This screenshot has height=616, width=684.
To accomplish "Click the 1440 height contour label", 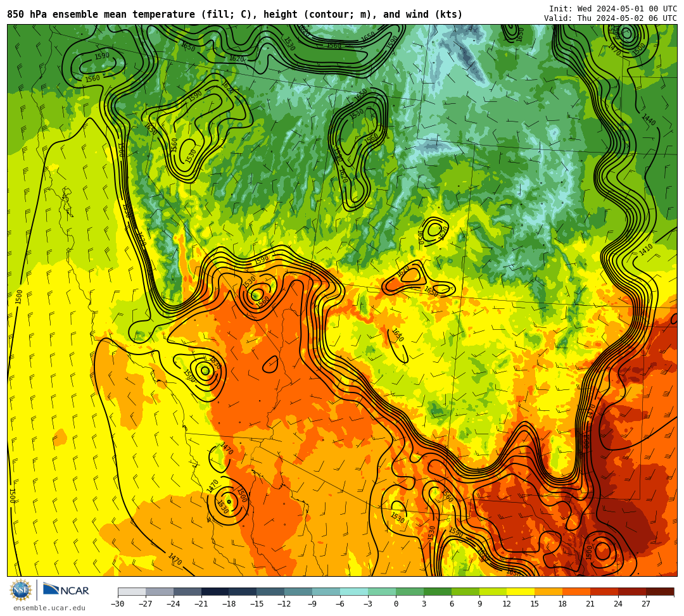I will [x=649, y=119].
